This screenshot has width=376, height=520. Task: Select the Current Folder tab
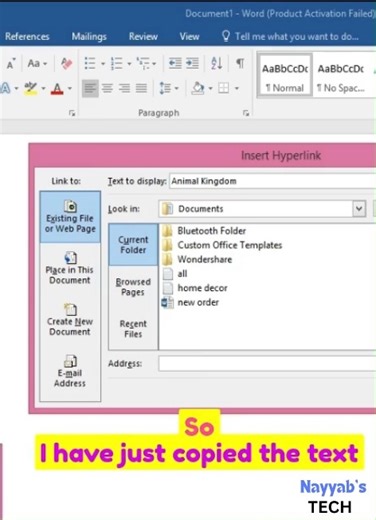[x=133, y=245]
